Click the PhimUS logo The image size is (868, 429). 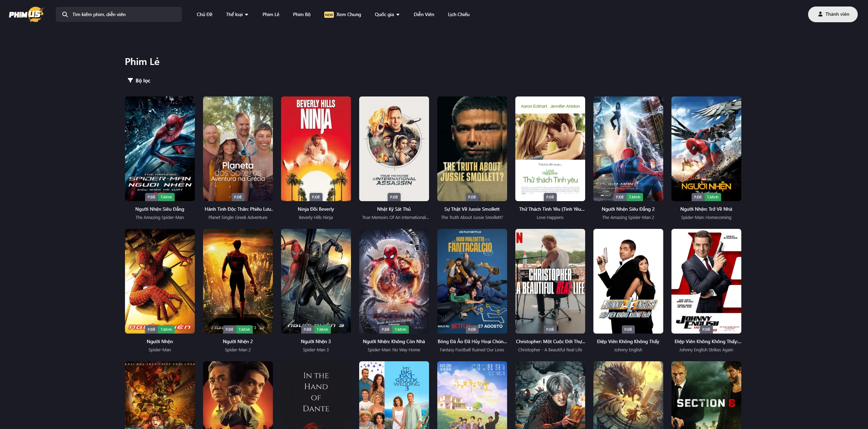point(26,14)
